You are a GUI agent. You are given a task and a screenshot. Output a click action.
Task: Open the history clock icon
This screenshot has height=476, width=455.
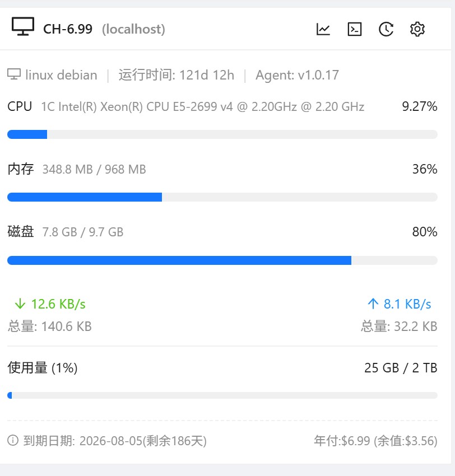click(x=386, y=29)
